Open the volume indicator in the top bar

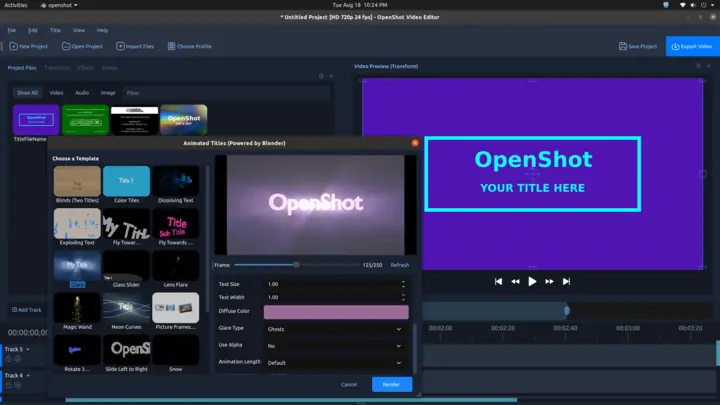[693, 5]
